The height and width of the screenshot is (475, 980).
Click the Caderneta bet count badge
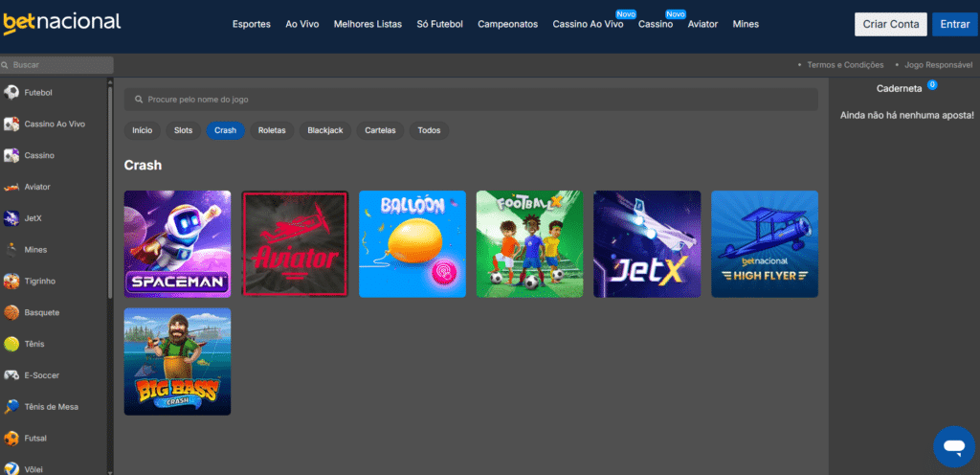[932, 84]
